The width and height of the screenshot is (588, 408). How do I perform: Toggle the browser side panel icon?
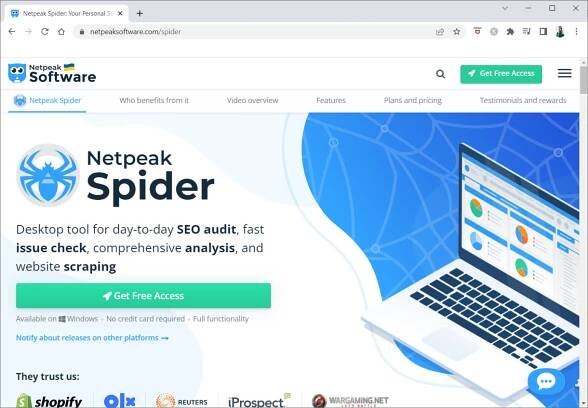click(x=543, y=32)
